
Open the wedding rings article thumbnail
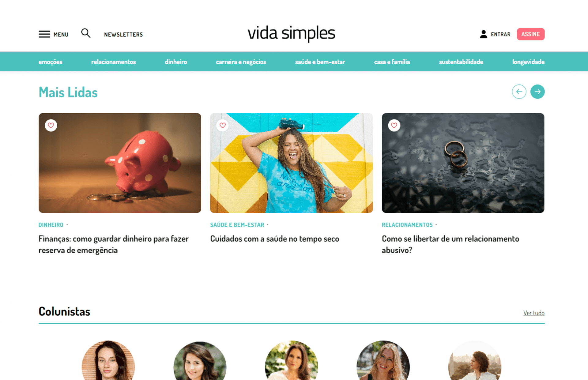pos(463,163)
